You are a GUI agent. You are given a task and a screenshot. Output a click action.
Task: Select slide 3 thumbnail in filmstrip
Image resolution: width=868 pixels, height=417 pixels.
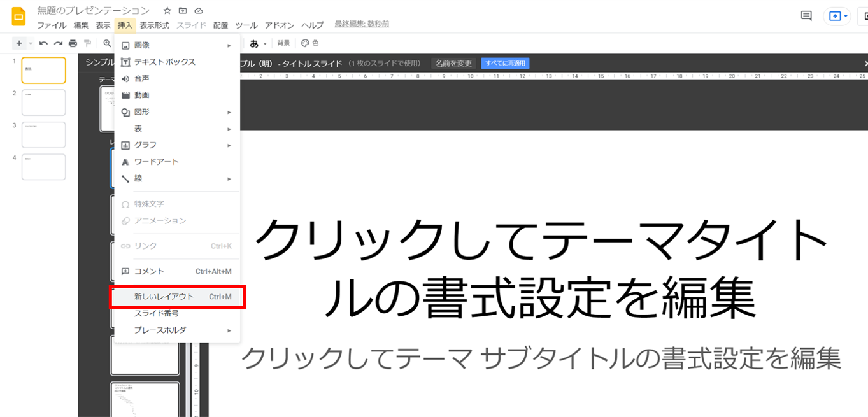pos(43,135)
